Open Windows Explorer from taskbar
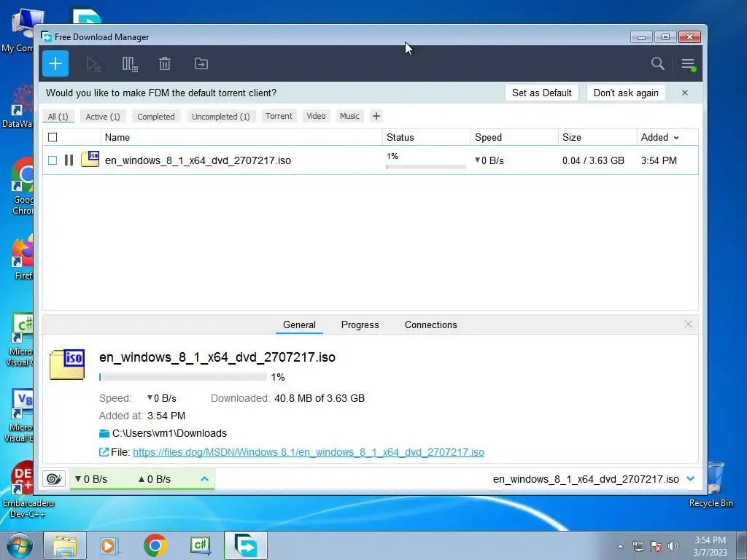This screenshot has width=747, height=560. (65, 545)
